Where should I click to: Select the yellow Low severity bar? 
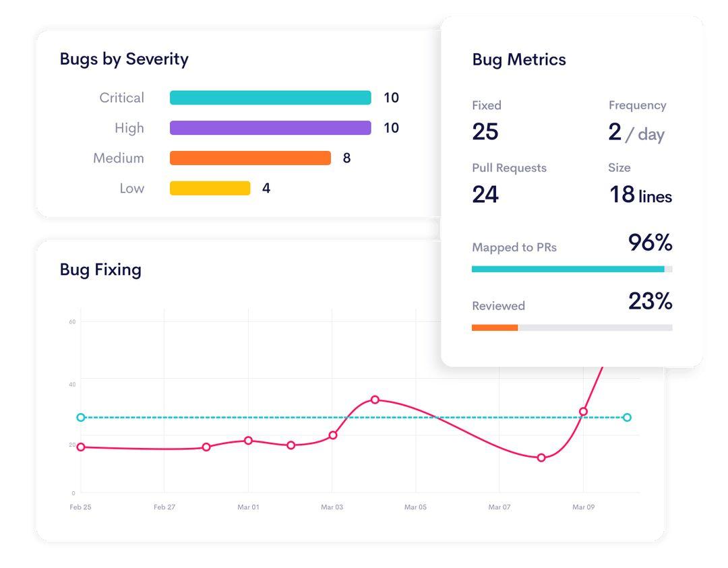click(x=210, y=189)
